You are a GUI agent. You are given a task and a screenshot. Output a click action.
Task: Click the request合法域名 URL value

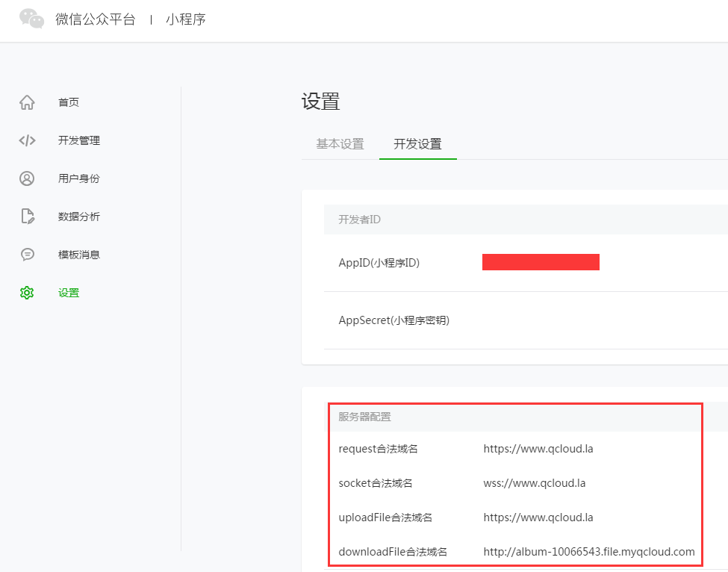(538, 449)
